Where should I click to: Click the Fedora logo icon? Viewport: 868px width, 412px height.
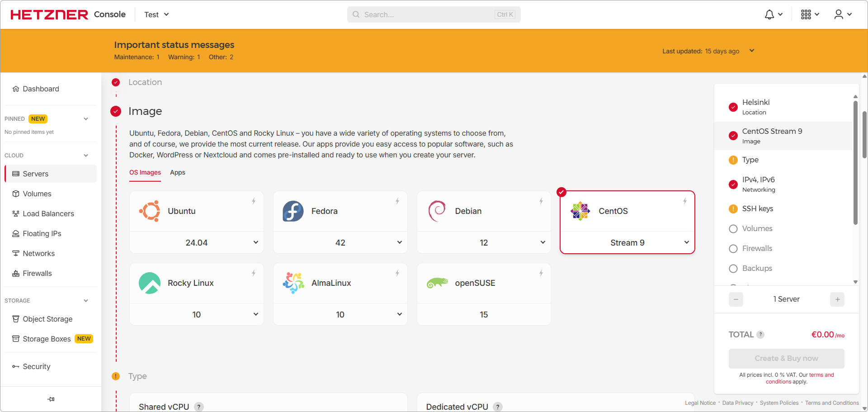coord(293,211)
